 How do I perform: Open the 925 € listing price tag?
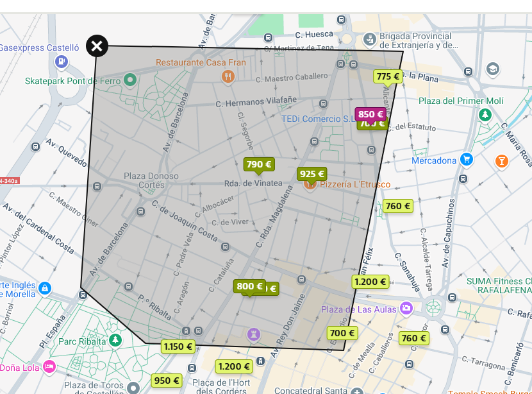tap(312, 174)
